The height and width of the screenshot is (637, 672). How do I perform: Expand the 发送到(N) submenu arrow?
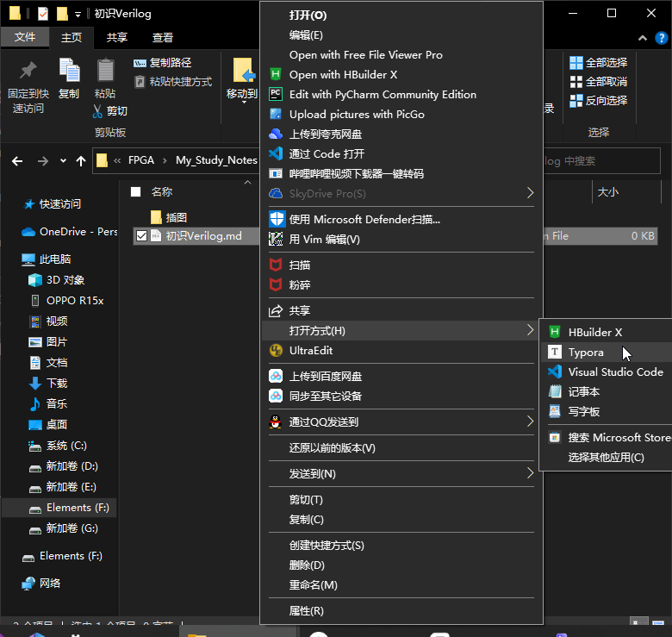(530, 474)
